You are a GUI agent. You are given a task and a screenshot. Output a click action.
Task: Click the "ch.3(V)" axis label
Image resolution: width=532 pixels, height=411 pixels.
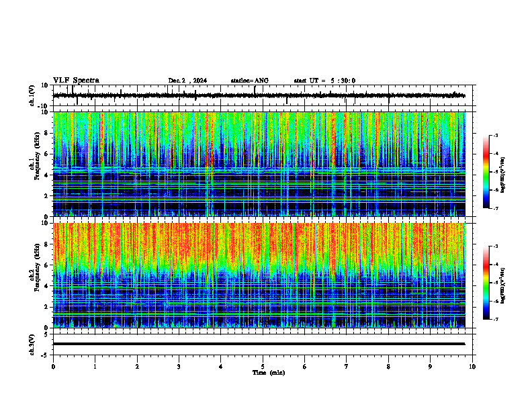32,345
